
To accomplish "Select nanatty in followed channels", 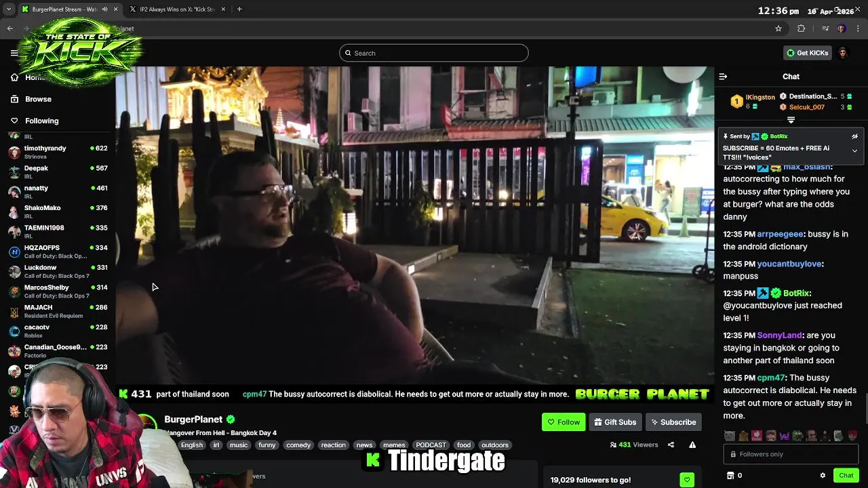I will 58,191.
